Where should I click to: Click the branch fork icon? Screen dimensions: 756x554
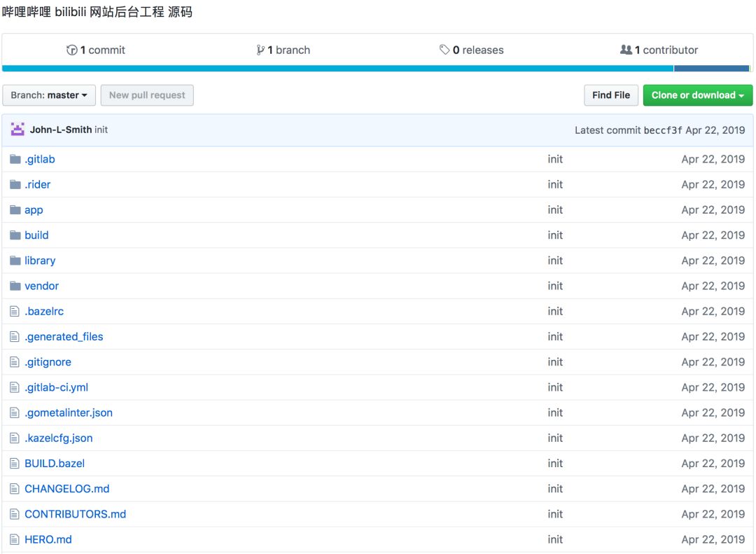click(x=260, y=50)
